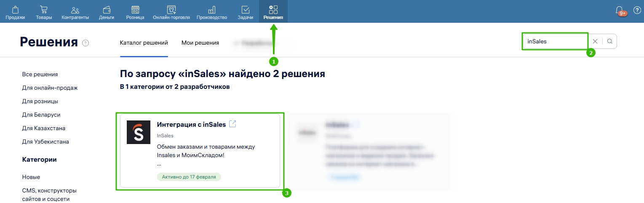Click the InSales developer name under the card title
The image size is (644, 203).
165,136
